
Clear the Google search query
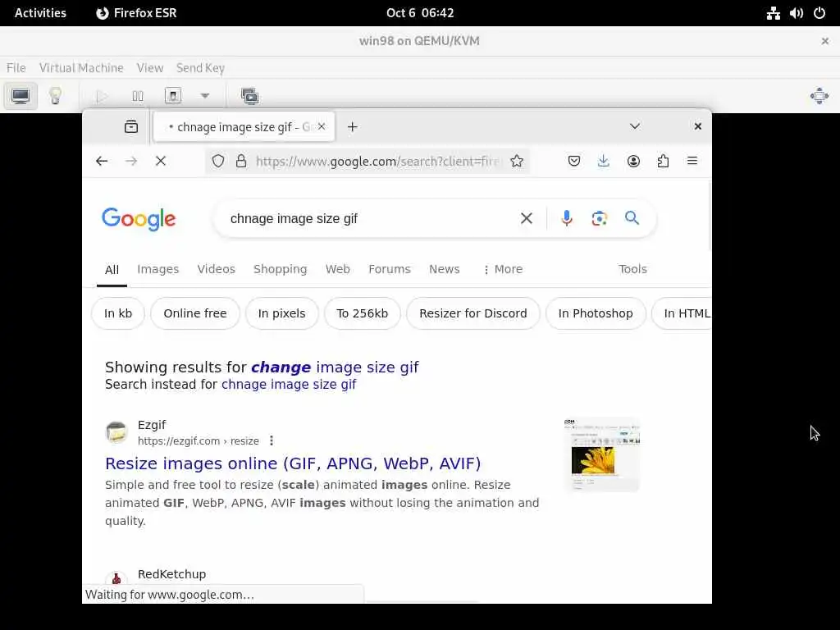click(527, 218)
